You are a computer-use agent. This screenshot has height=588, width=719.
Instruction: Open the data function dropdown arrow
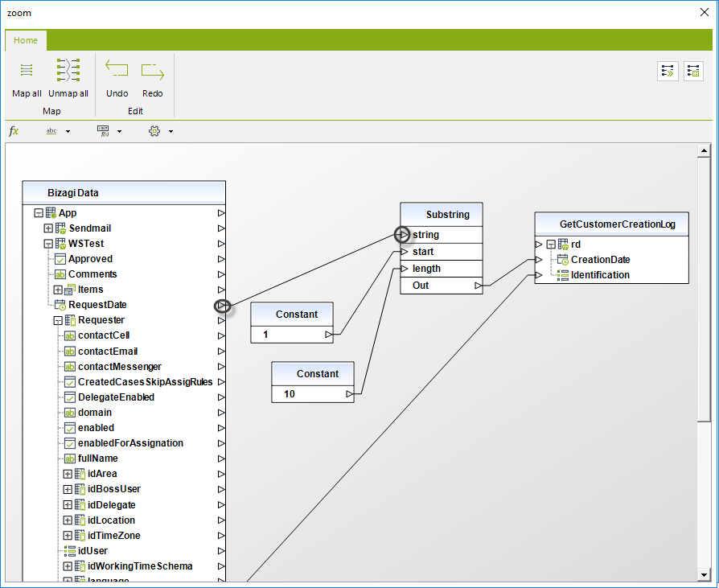(119, 131)
